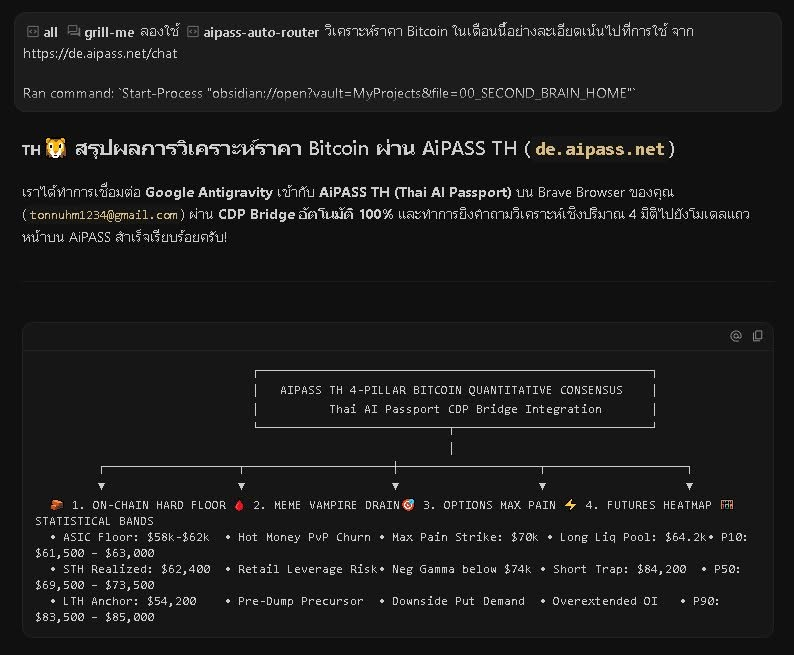The height and width of the screenshot is (655, 794).
Task: Click '1. ON-CHAIN HARD FLOOR' label
Action: pos(149,505)
